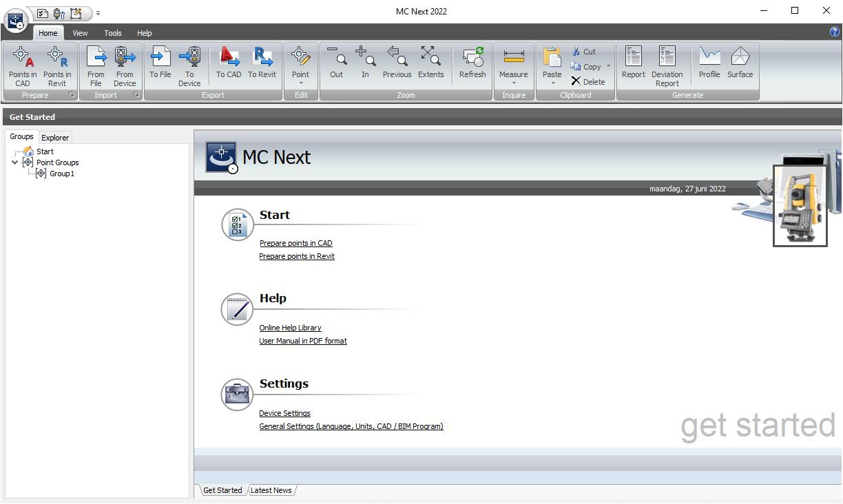The height and width of the screenshot is (504, 843).
Task: Import points From Device
Action: click(125, 67)
